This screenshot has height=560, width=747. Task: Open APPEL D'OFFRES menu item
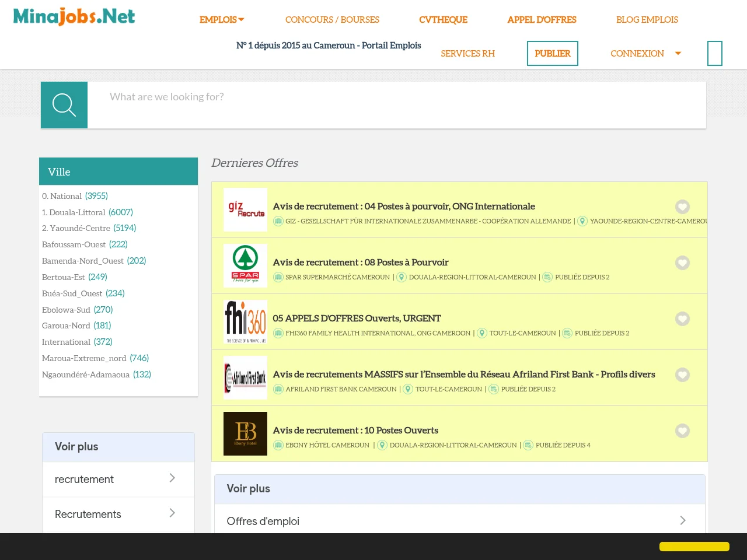542,20
